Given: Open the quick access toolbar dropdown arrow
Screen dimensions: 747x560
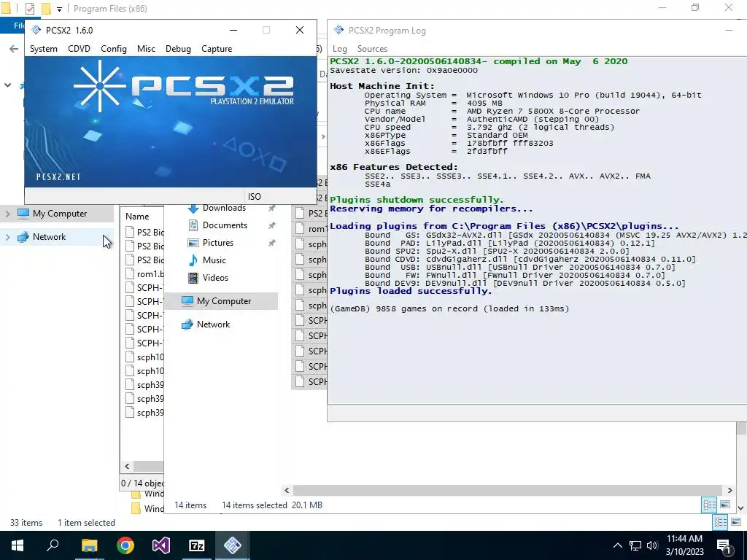Looking at the screenshot, I should click(59, 9).
